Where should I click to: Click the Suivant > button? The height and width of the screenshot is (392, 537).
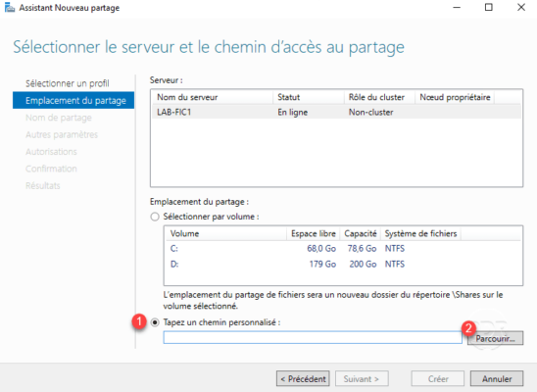pos(362,378)
